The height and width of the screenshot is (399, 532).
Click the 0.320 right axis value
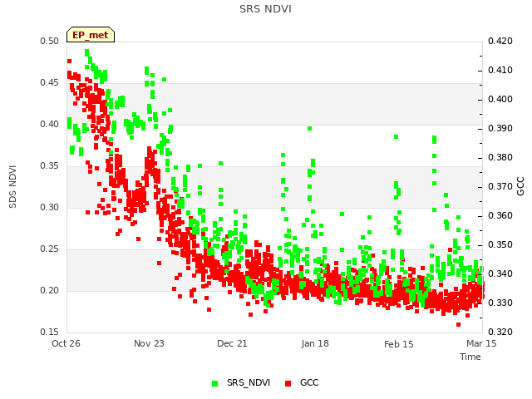click(500, 332)
